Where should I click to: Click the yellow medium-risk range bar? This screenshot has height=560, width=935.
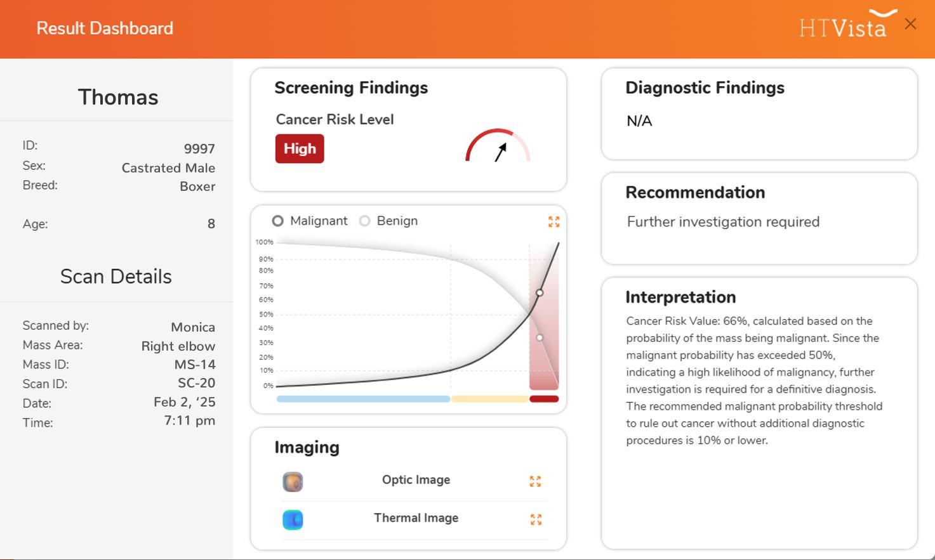pyautogui.click(x=490, y=399)
